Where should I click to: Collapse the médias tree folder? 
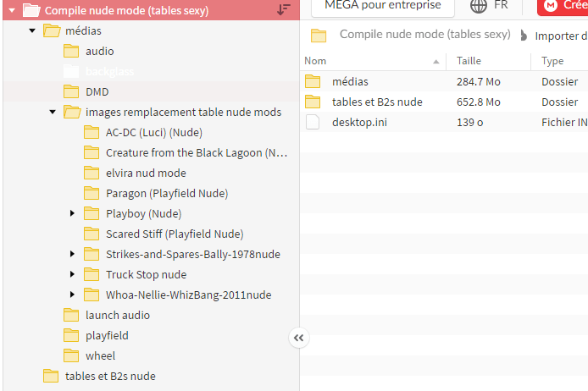pos(32,30)
